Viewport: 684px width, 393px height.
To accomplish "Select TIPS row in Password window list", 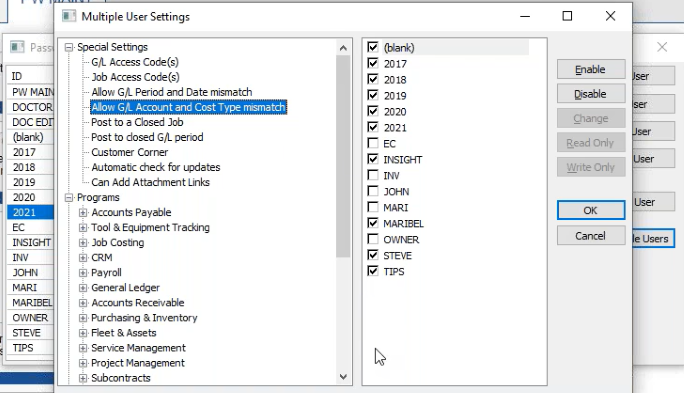I will pyautogui.click(x=31, y=348).
